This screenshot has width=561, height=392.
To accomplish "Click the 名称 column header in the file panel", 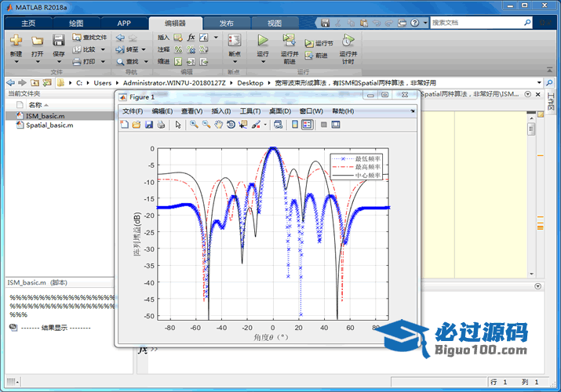I will (35, 105).
